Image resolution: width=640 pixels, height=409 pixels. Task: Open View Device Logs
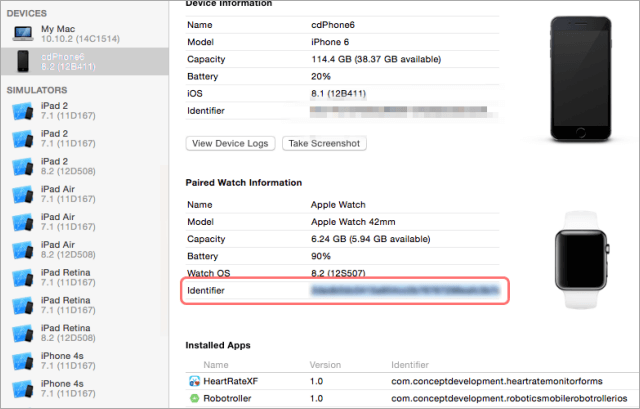click(230, 143)
